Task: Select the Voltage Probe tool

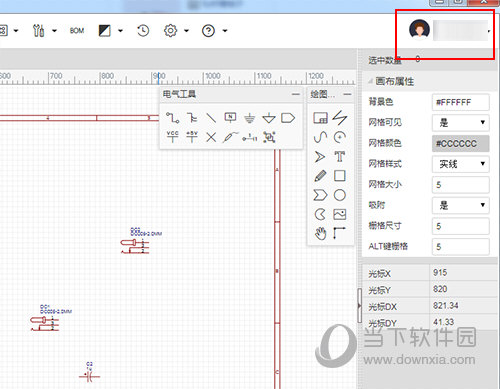Action: [x=230, y=137]
